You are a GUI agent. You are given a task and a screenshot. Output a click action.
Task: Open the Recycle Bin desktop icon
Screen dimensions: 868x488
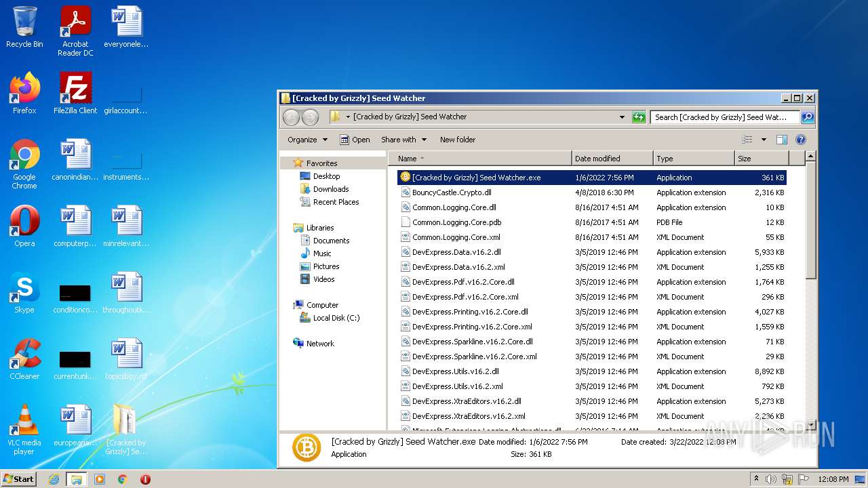[24, 27]
